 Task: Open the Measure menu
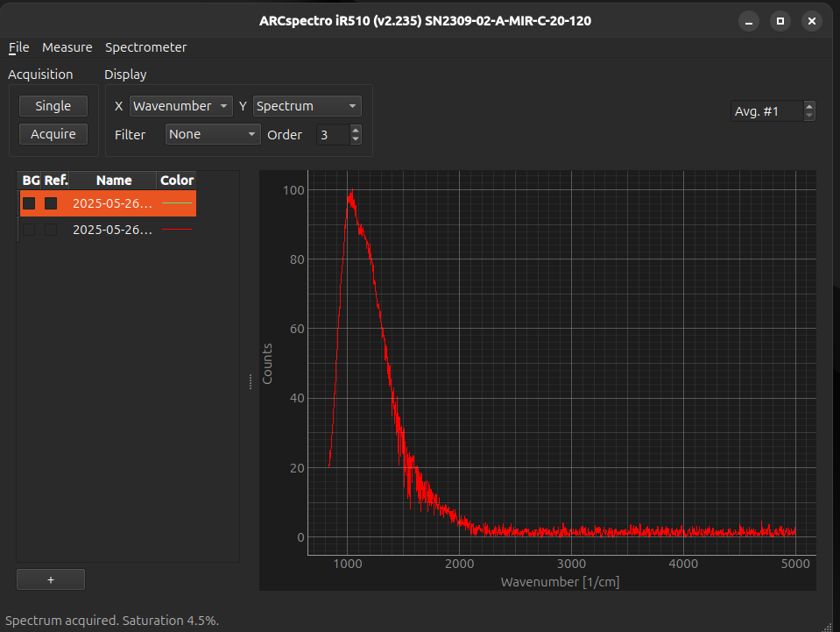(x=67, y=47)
